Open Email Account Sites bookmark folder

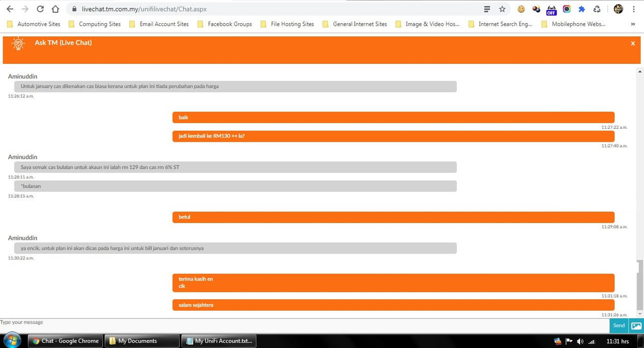(159, 24)
